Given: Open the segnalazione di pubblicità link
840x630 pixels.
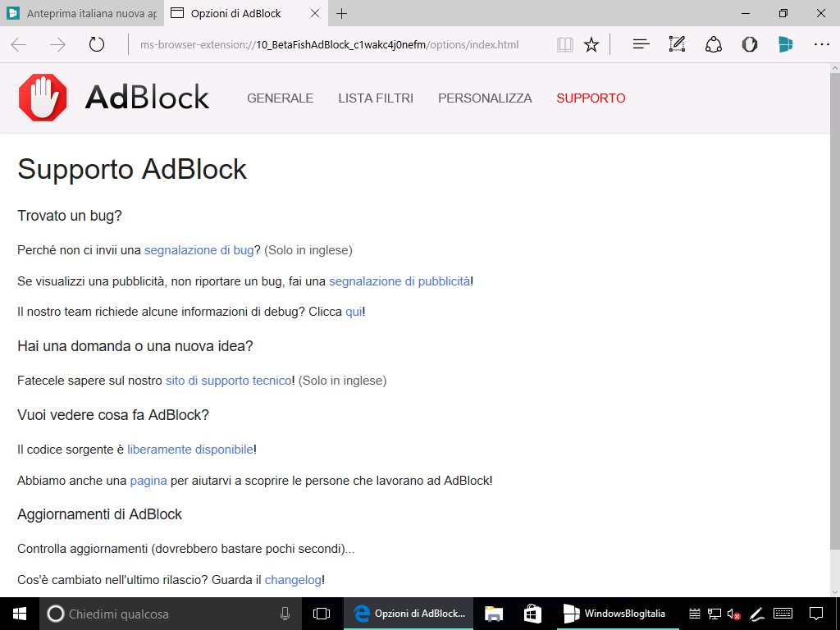Looking at the screenshot, I should point(399,281).
